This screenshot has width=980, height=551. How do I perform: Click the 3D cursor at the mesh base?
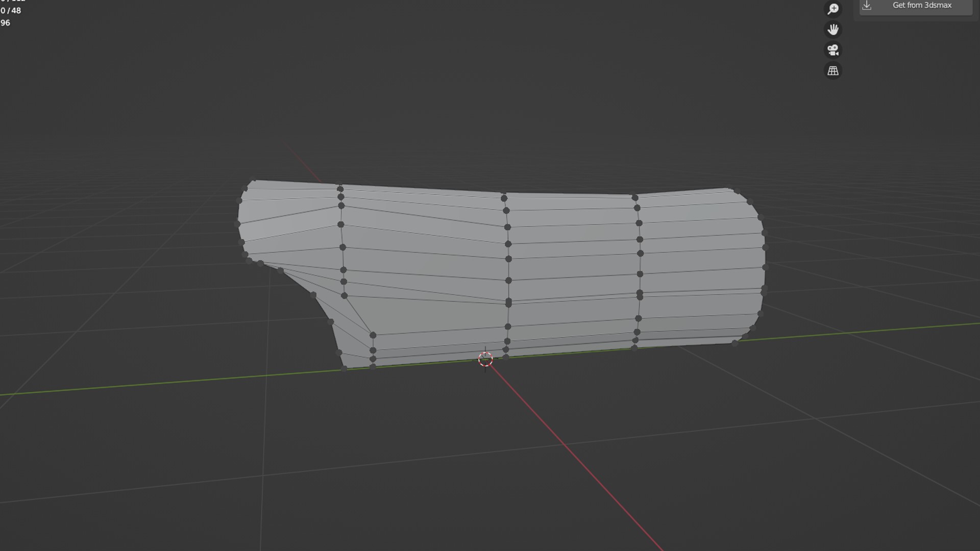click(x=485, y=359)
